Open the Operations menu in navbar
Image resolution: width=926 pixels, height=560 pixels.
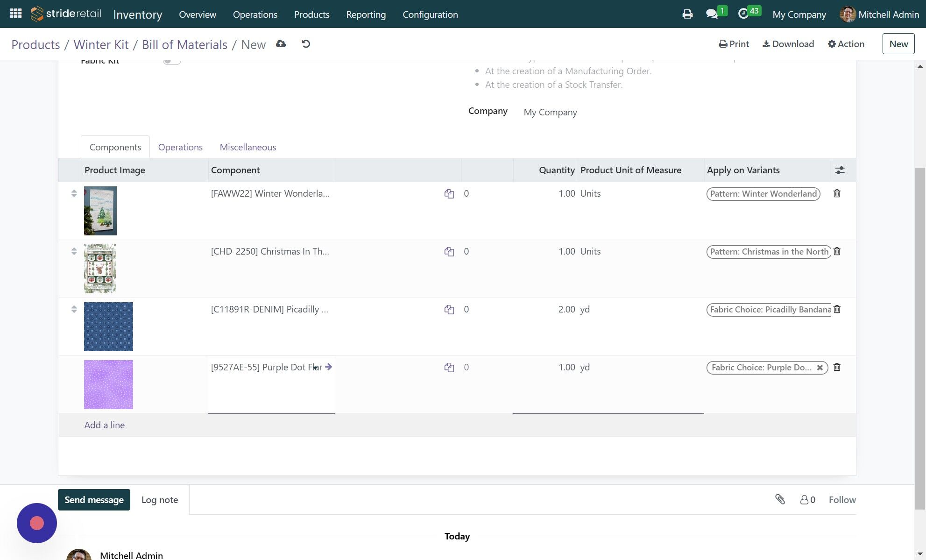point(255,14)
